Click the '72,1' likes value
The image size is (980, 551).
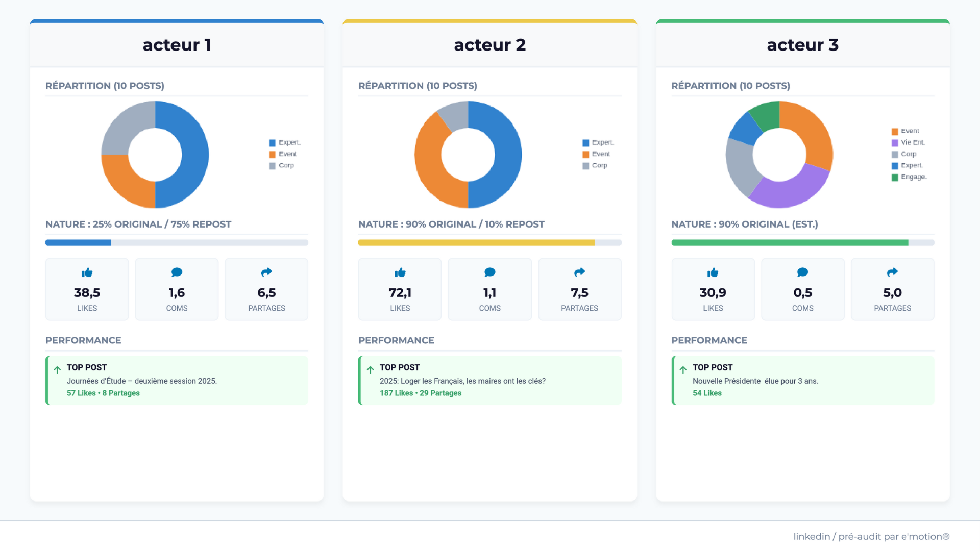point(400,293)
